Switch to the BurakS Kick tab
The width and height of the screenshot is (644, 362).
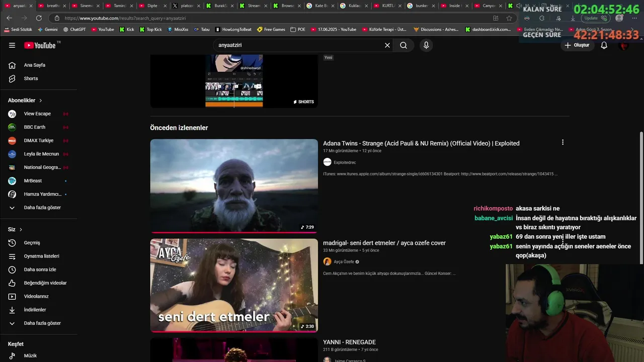coord(220,6)
